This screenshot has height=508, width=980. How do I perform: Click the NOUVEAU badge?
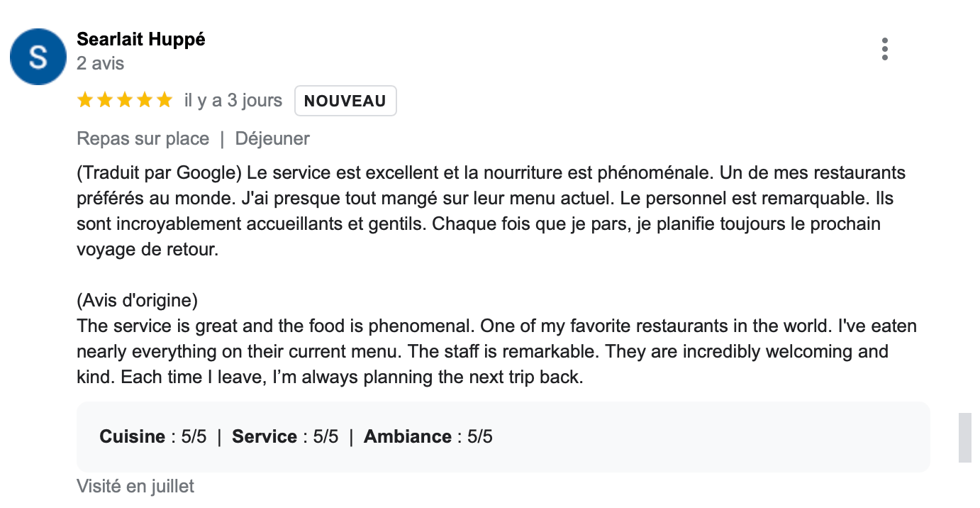[345, 101]
